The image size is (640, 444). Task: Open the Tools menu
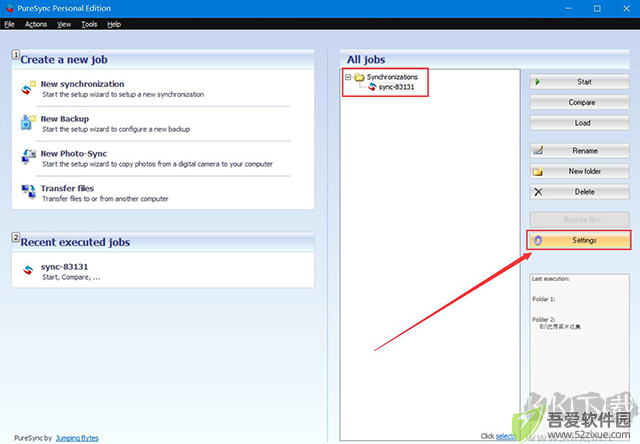(89, 24)
